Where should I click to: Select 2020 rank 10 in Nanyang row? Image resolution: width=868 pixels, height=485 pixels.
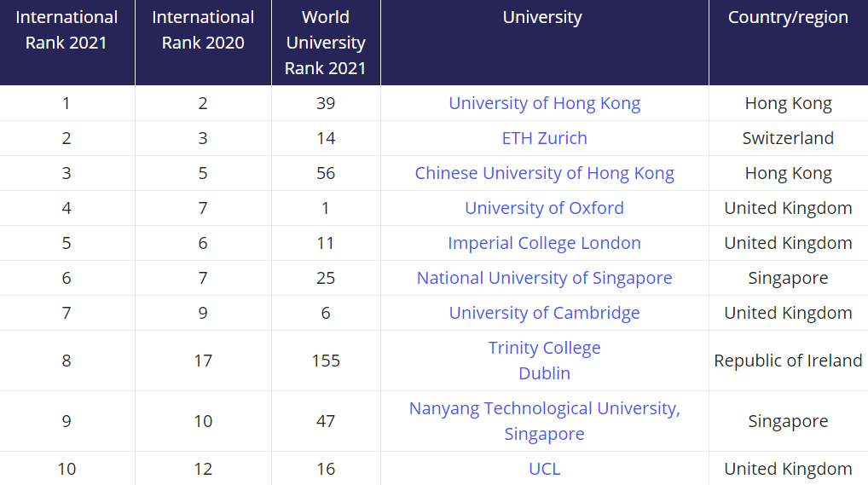click(x=203, y=421)
